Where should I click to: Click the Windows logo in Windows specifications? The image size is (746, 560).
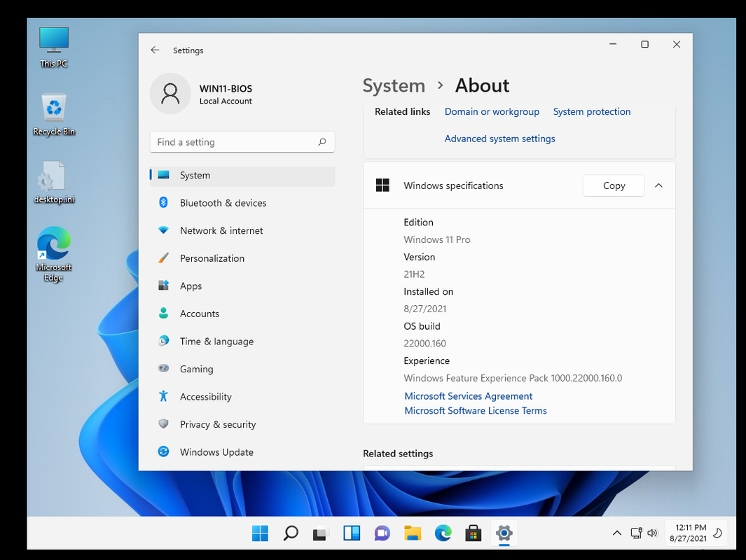coord(382,185)
